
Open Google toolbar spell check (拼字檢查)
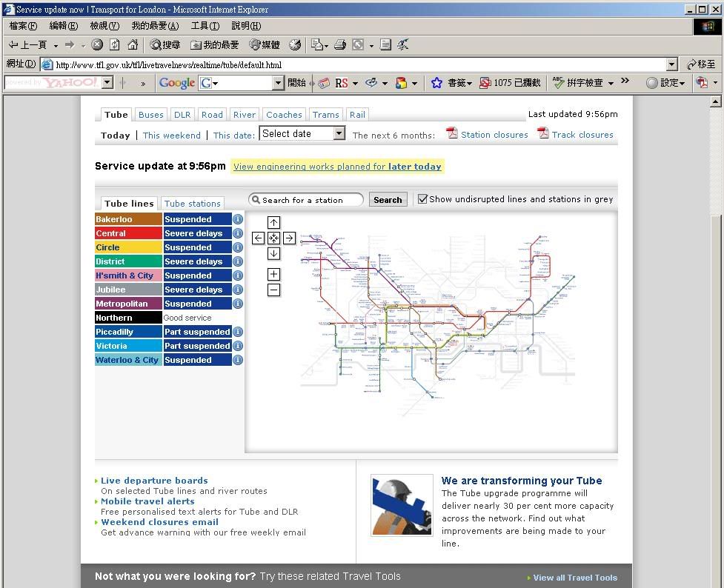[579, 83]
